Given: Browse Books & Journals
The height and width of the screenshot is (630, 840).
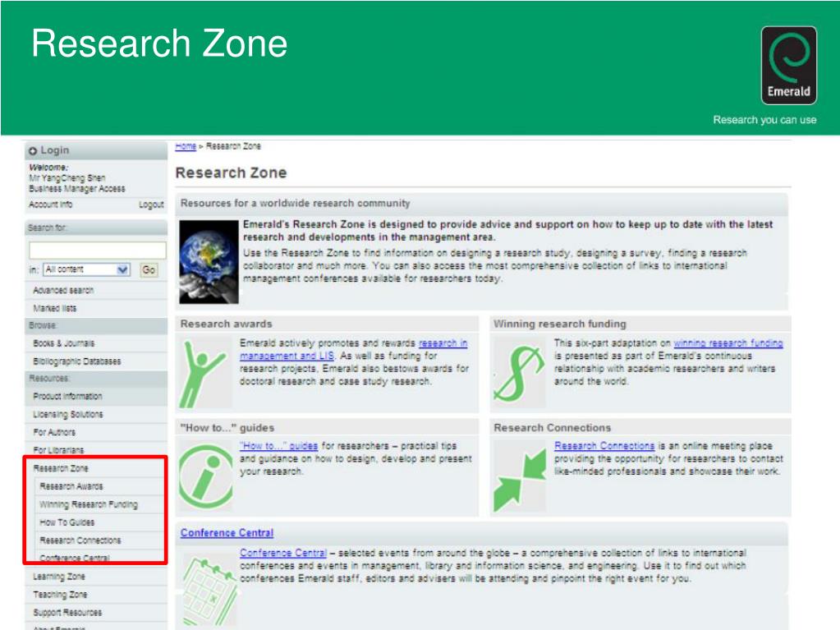Looking at the screenshot, I should tap(64, 343).
